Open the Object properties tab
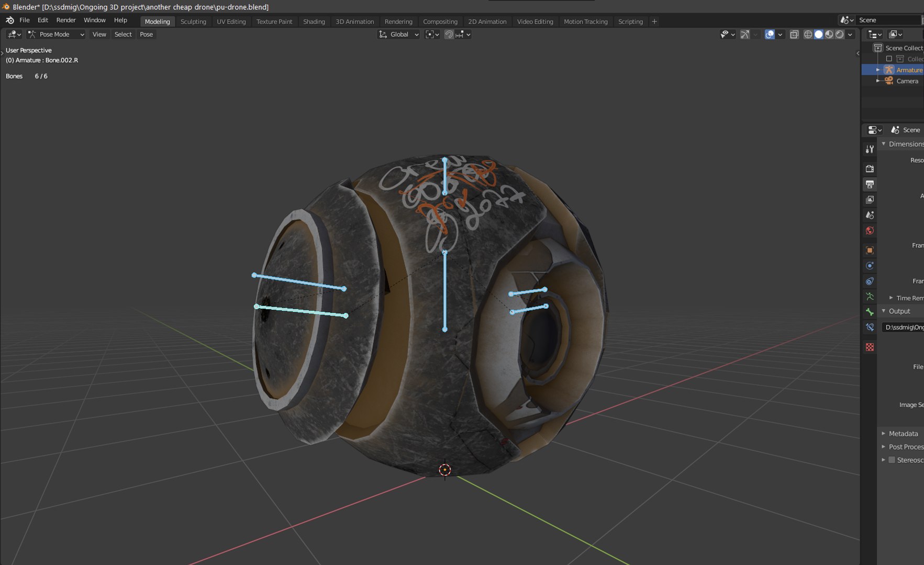This screenshot has height=565, width=924. point(870,250)
